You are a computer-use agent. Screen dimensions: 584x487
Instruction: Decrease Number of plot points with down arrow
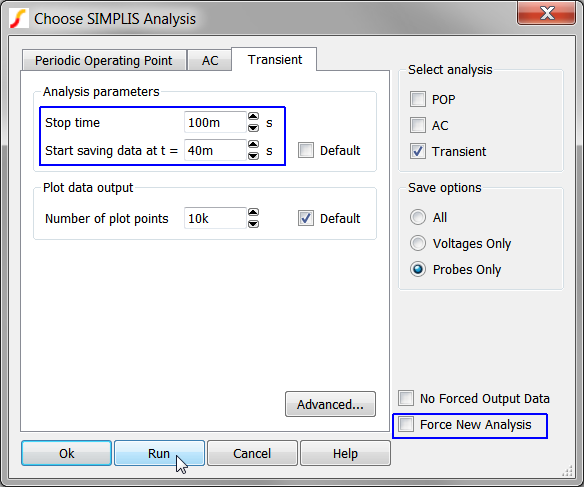253,224
